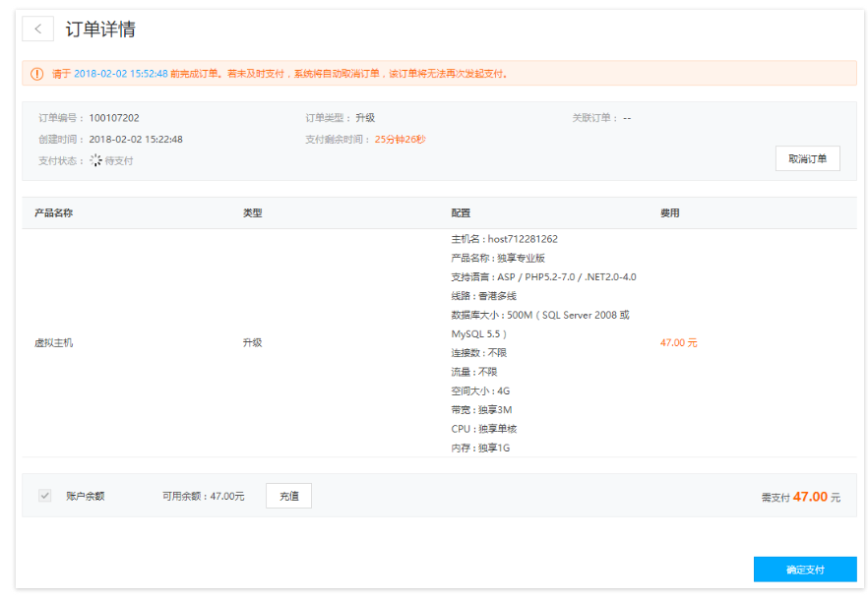Click the blue deadline 2018-02-02 15:52:48 text

(x=120, y=74)
